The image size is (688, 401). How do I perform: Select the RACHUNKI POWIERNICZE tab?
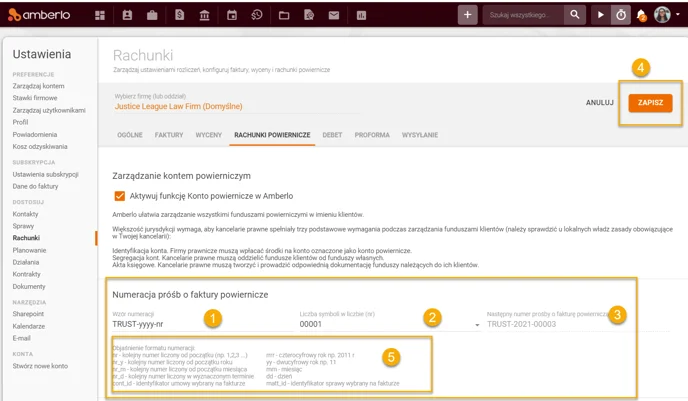pos(272,135)
